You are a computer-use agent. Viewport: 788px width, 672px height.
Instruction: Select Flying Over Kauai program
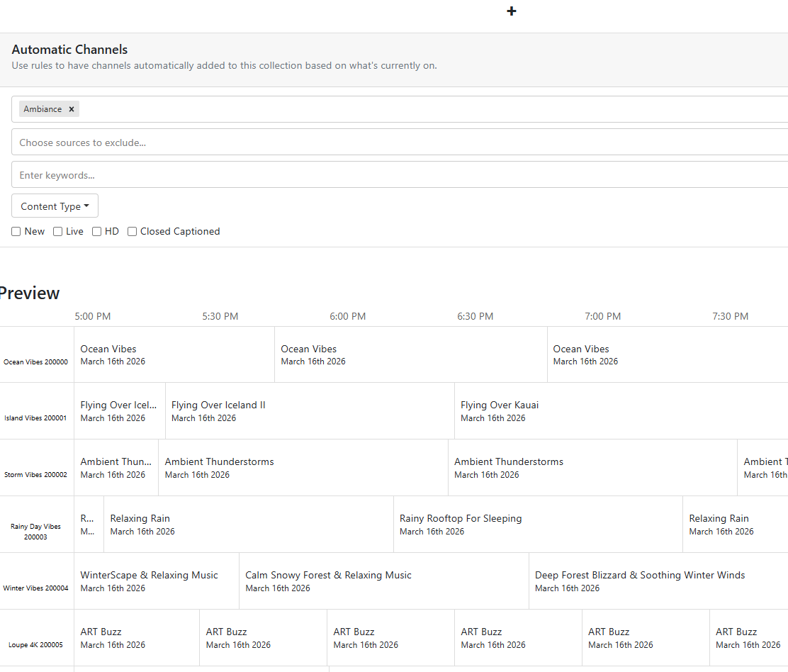[500, 411]
